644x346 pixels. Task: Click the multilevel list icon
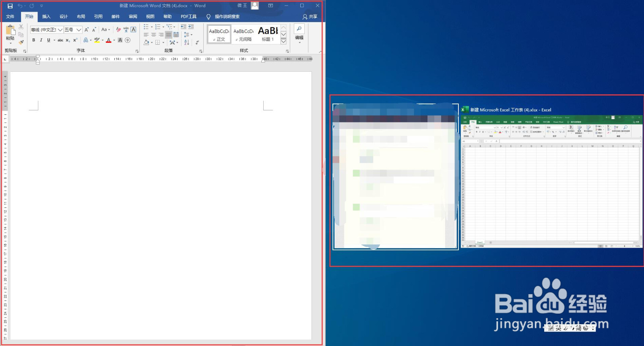169,27
